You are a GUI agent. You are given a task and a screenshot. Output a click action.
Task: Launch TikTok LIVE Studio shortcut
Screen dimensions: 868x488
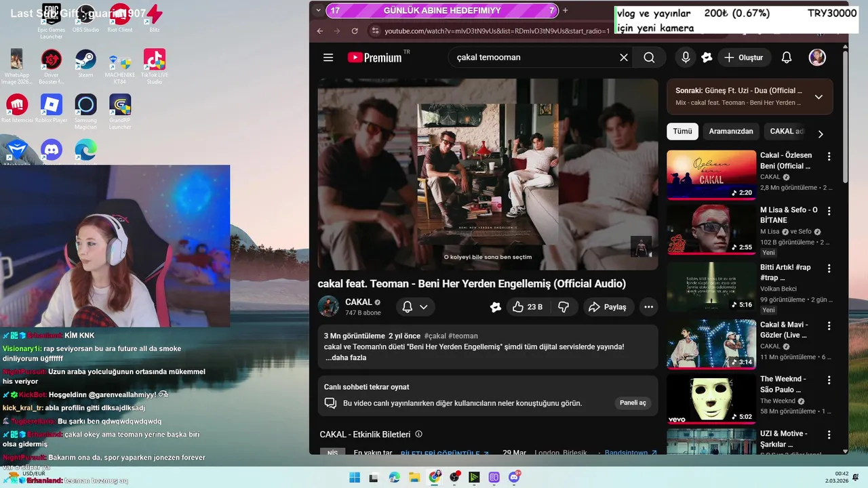pyautogui.click(x=155, y=66)
